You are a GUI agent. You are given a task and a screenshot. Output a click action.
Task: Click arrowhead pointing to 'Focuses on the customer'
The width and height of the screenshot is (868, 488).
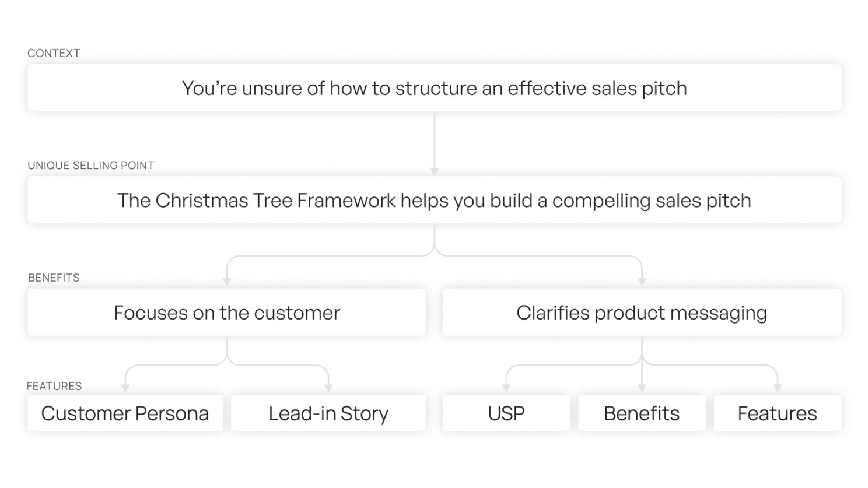point(227,282)
